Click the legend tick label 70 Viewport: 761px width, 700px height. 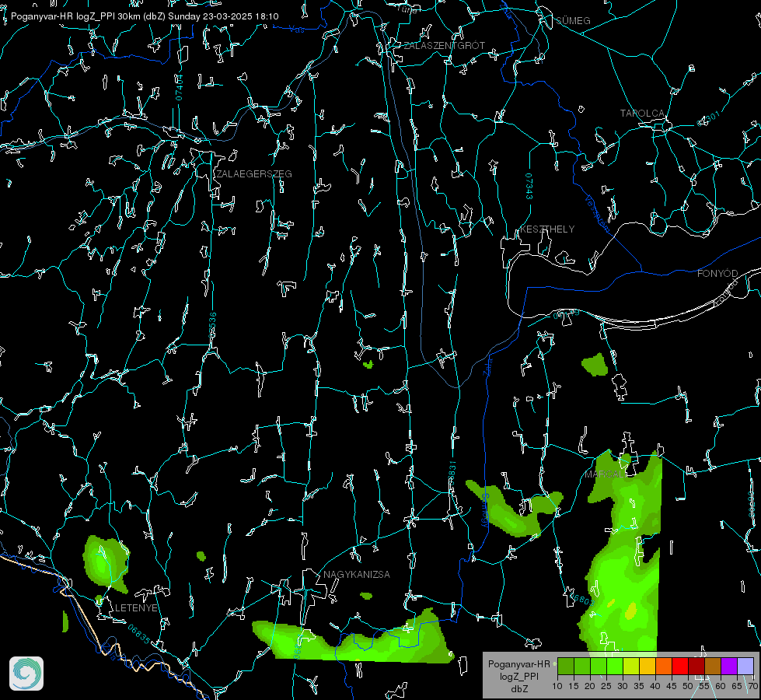pyautogui.click(x=753, y=686)
